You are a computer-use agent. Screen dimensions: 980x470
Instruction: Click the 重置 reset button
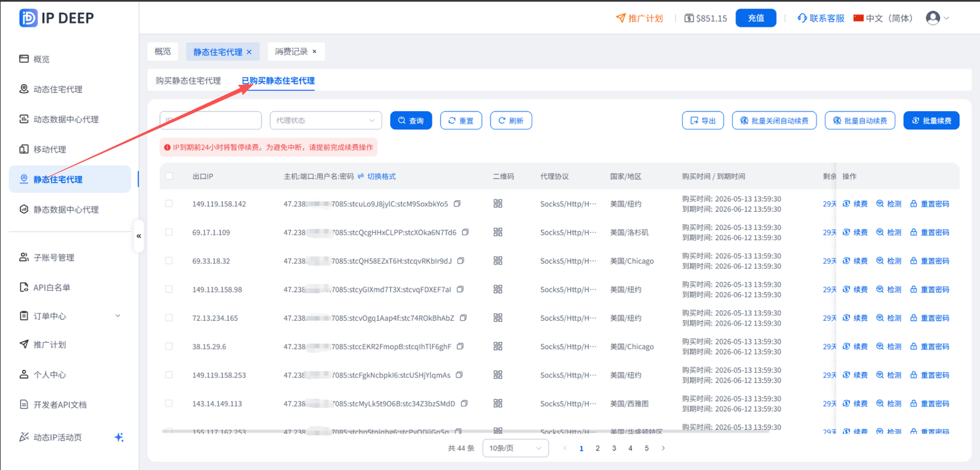coord(461,121)
